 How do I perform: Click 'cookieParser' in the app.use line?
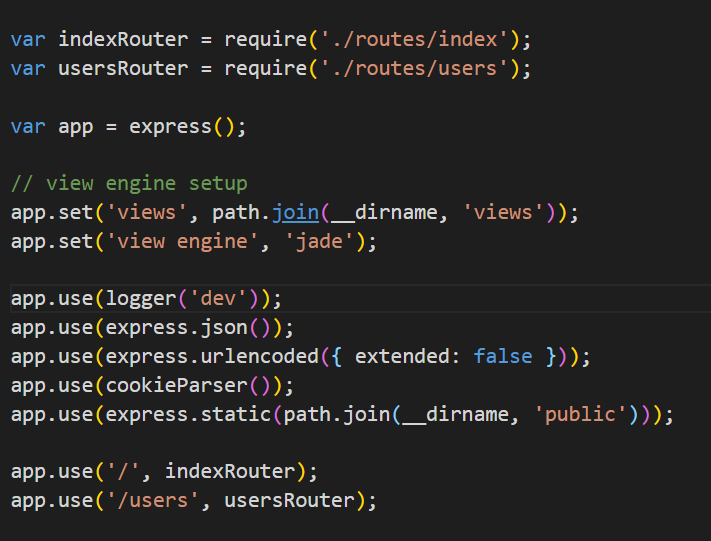pos(177,386)
